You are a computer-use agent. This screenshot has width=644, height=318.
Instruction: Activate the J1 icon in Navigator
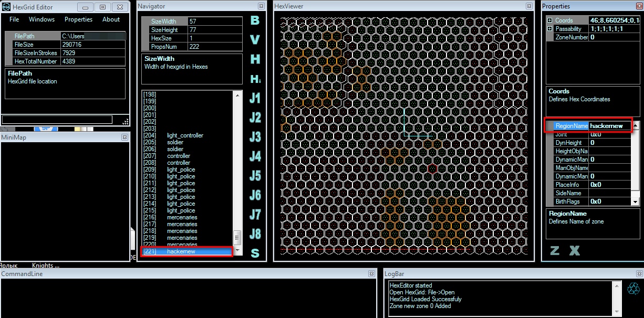point(255,98)
